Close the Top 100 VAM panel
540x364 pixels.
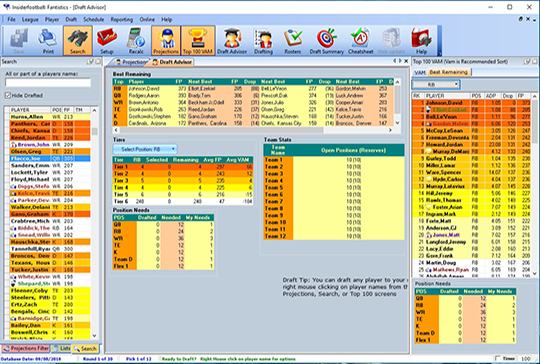535,62
